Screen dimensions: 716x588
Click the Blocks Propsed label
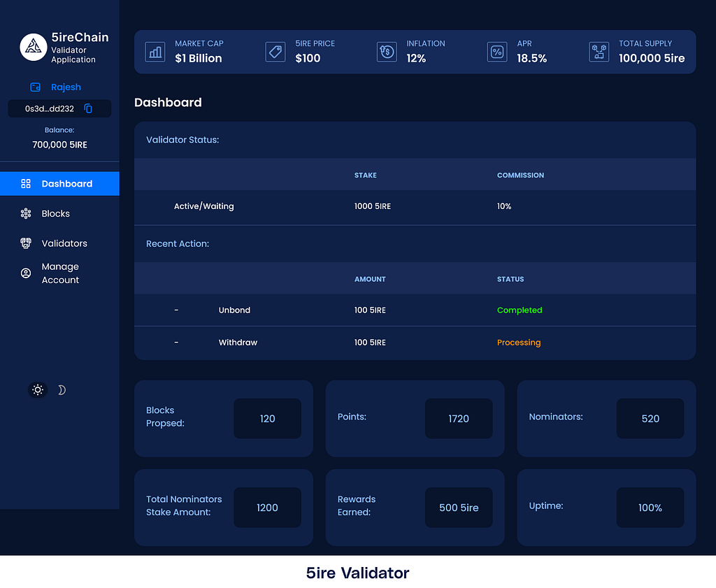click(x=165, y=417)
